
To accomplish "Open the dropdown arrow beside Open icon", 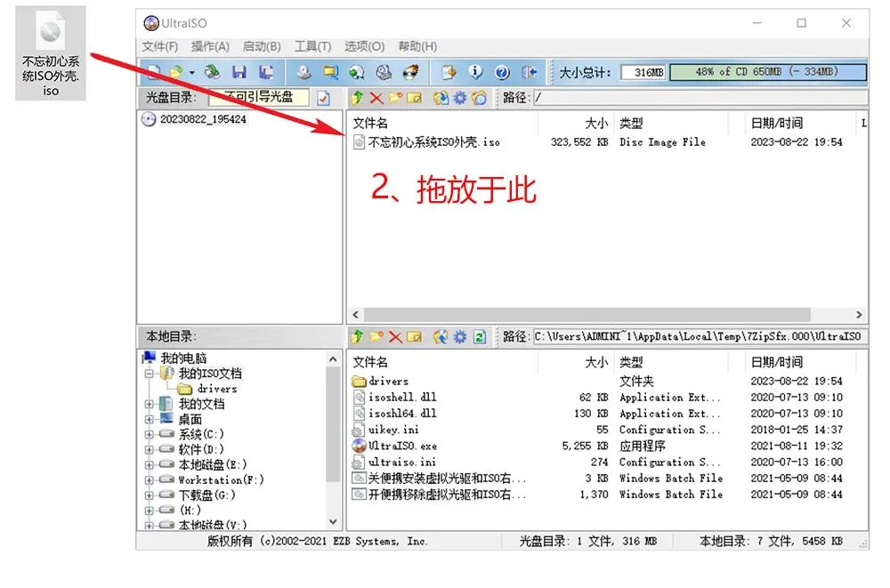I will (192, 72).
